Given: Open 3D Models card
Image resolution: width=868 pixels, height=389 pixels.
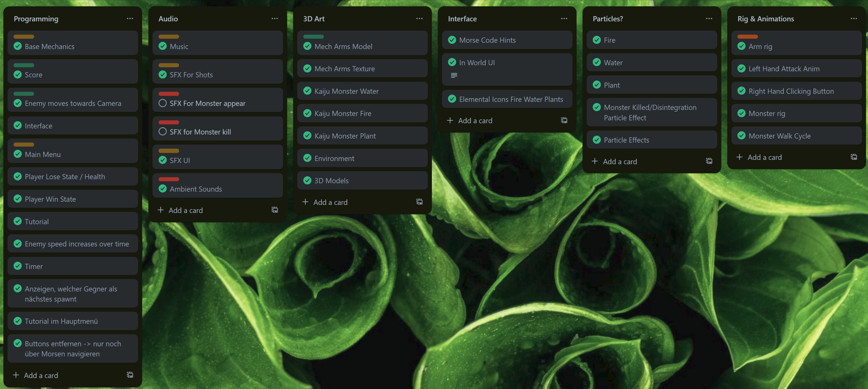Looking at the screenshot, I should 362,180.
